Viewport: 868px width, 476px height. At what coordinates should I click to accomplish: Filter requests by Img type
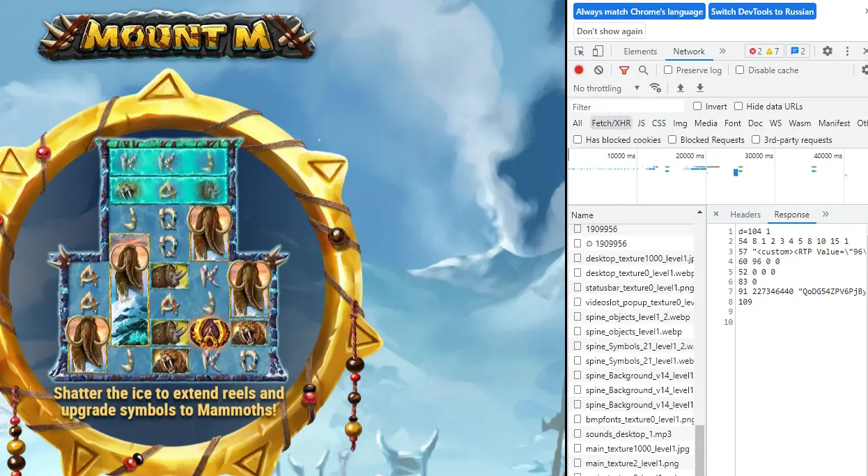[681, 123]
